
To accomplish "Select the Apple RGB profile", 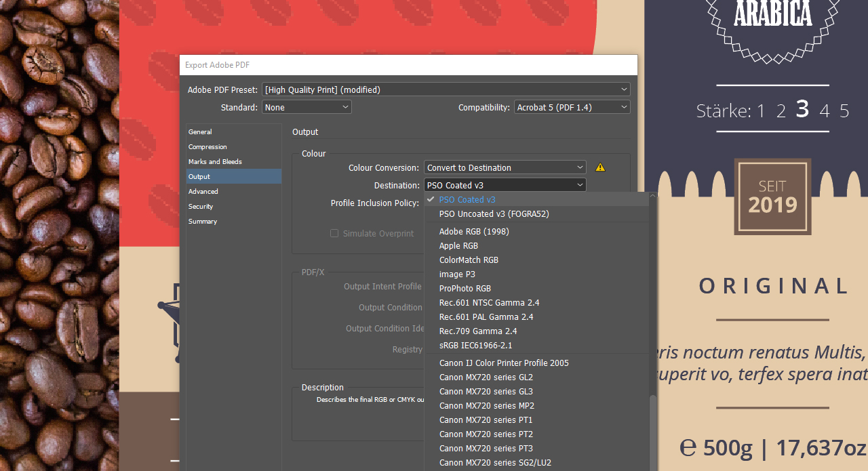I will pyautogui.click(x=536, y=245).
